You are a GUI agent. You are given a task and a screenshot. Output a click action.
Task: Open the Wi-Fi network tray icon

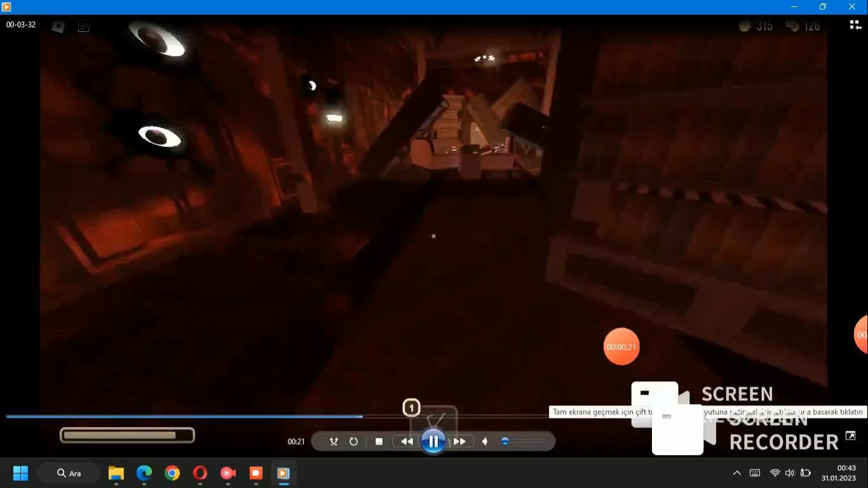775,473
